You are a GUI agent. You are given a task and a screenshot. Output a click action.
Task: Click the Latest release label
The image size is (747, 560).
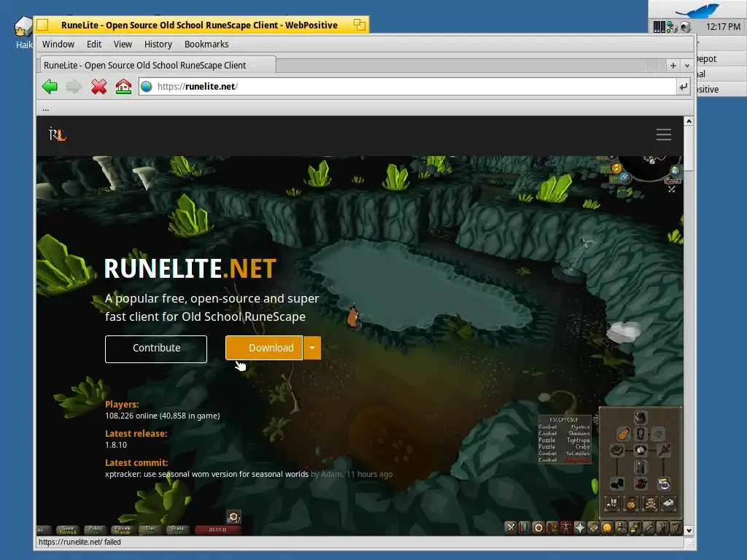coord(136,433)
